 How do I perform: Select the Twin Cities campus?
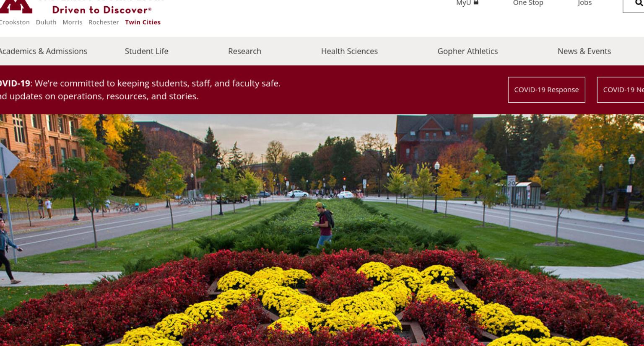pyautogui.click(x=143, y=22)
